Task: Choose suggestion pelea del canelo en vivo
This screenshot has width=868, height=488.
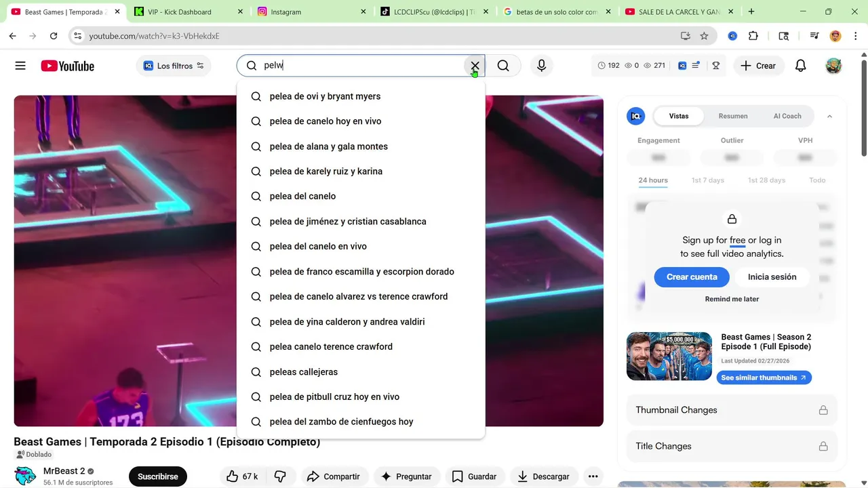Action: [361, 247]
